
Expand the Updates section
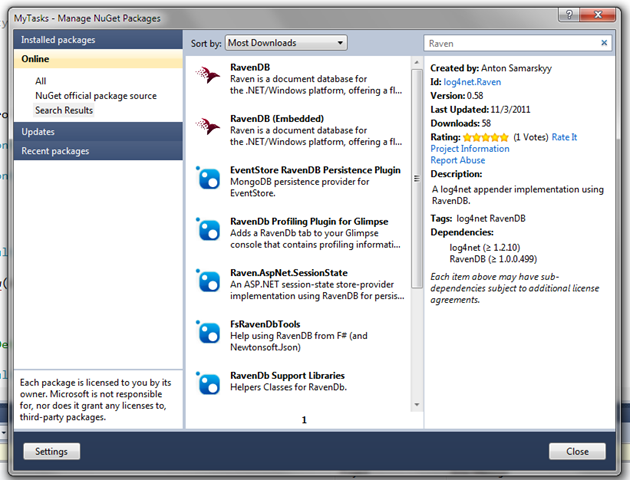click(98, 132)
